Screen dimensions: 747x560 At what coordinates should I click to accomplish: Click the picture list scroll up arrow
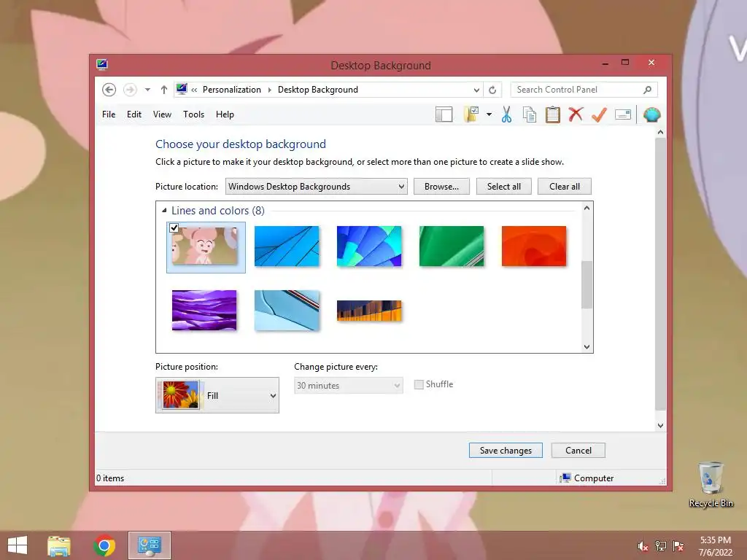pyautogui.click(x=587, y=208)
